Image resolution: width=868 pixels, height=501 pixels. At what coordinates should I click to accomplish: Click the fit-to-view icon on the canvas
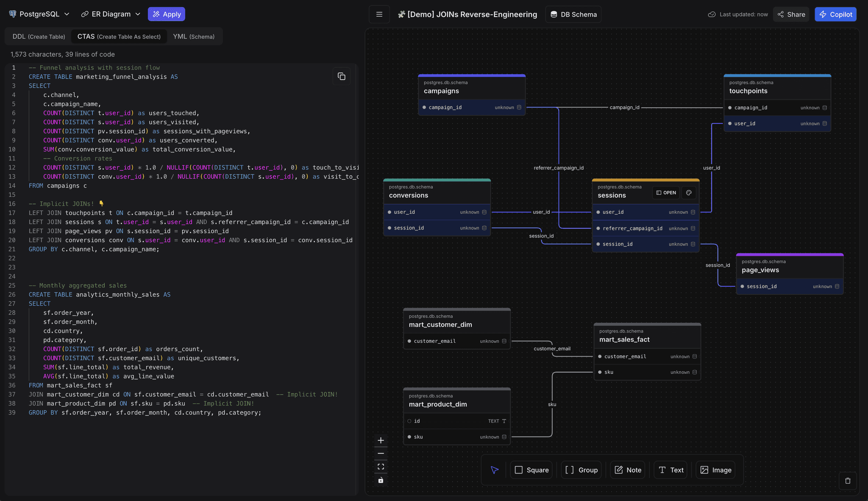pos(380,467)
